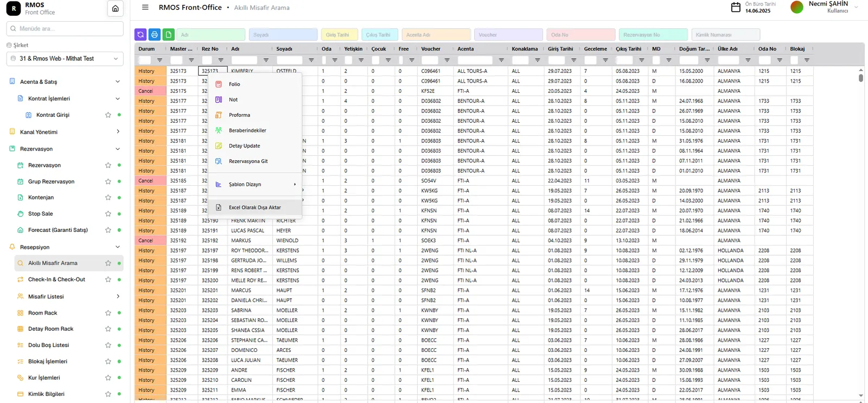868x403 pixels.
Task: Open the filter icon under the Çıkış Tarihi column
Action: point(642,60)
